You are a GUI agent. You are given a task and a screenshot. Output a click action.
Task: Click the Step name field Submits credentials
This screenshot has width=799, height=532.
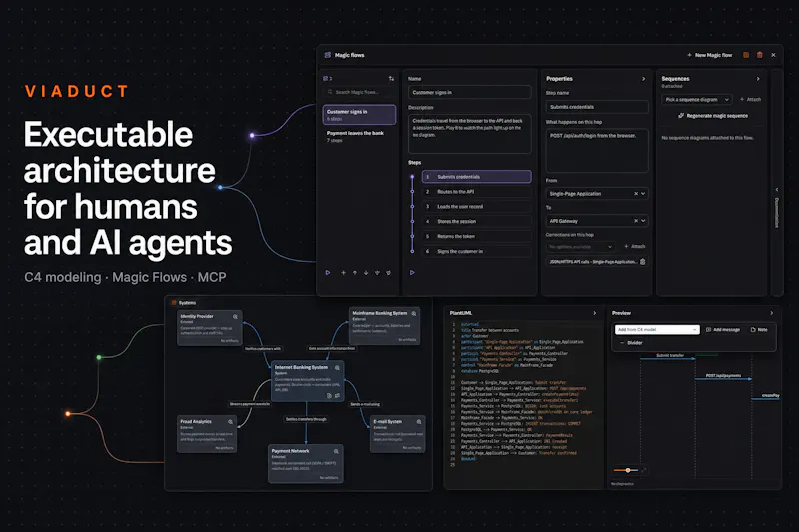tap(597, 107)
